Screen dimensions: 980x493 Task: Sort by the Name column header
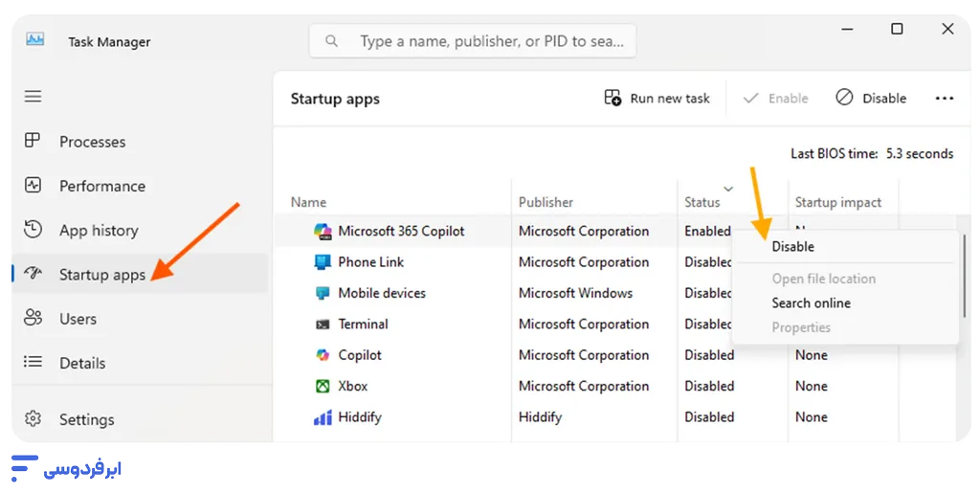pyautogui.click(x=308, y=202)
